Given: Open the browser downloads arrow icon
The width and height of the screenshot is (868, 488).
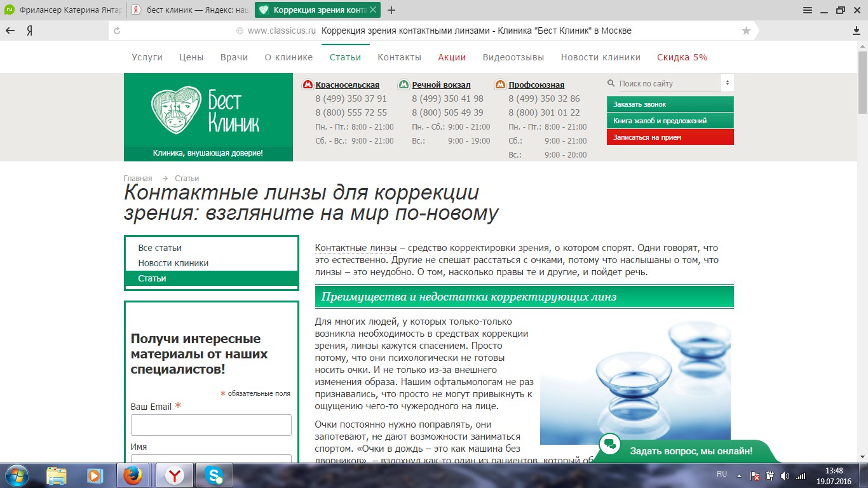Looking at the screenshot, I should (857, 30).
